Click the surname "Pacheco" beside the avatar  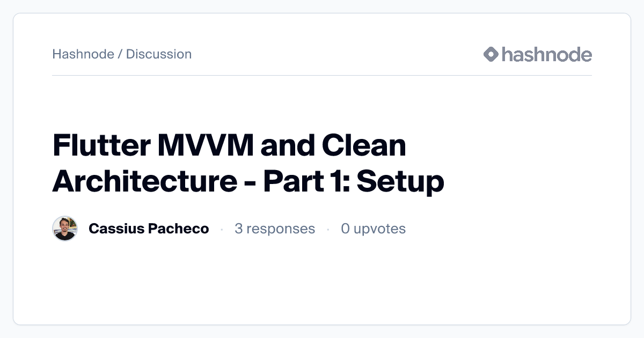pos(180,229)
